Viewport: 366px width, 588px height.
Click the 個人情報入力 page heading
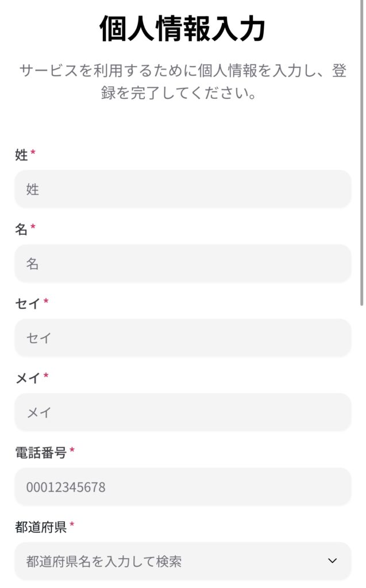[x=183, y=29]
